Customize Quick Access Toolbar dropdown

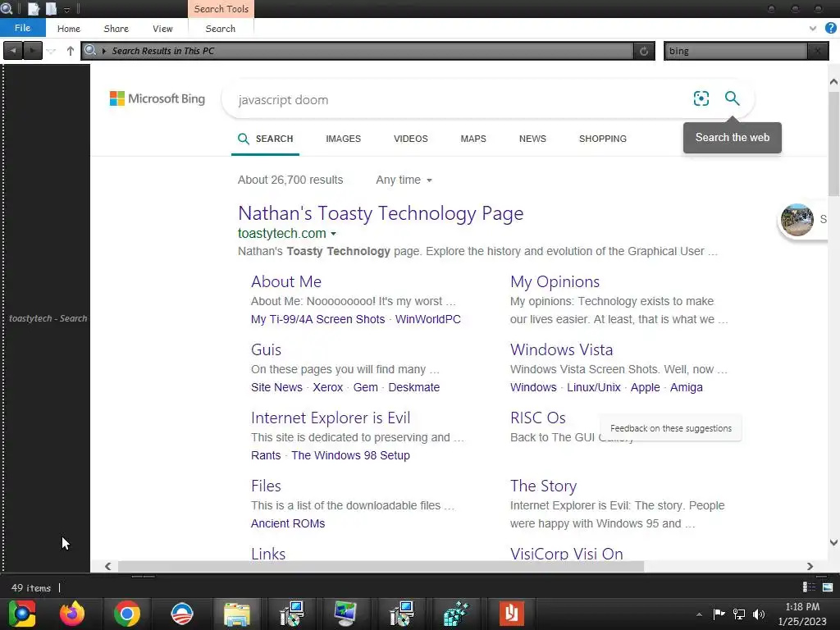[67, 10]
